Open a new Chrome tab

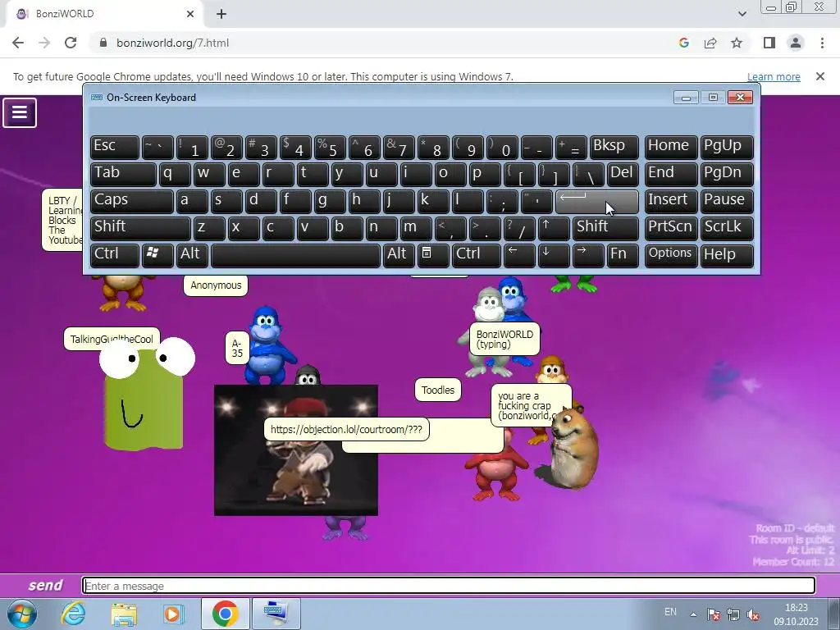pyautogui.click(x=221, y=14)
